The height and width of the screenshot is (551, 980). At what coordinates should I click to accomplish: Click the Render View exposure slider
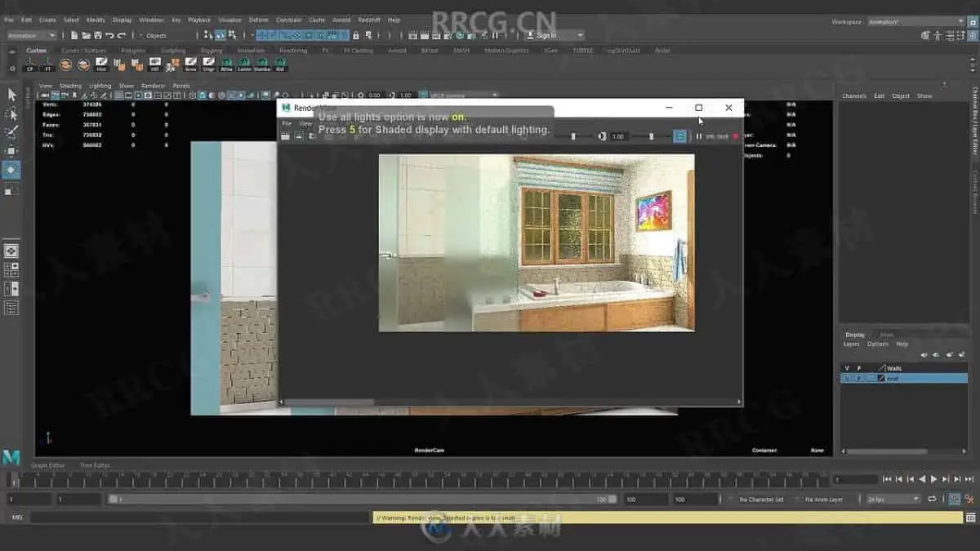coord(572,136)
